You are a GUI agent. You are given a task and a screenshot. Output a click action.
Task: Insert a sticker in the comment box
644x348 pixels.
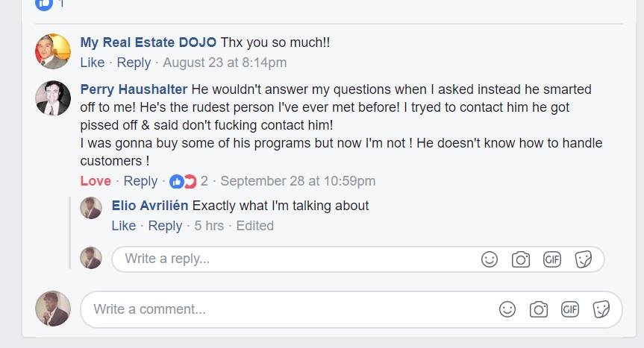[x=601, y=309]
